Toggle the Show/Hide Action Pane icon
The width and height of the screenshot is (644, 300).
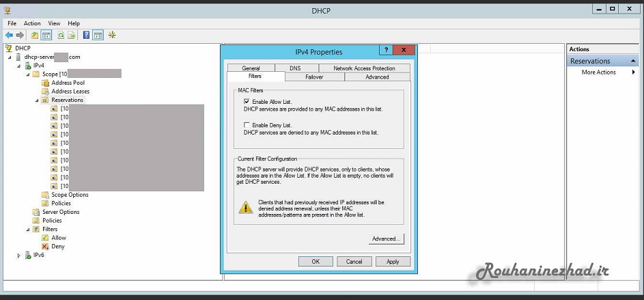click(x=98, y=36)
